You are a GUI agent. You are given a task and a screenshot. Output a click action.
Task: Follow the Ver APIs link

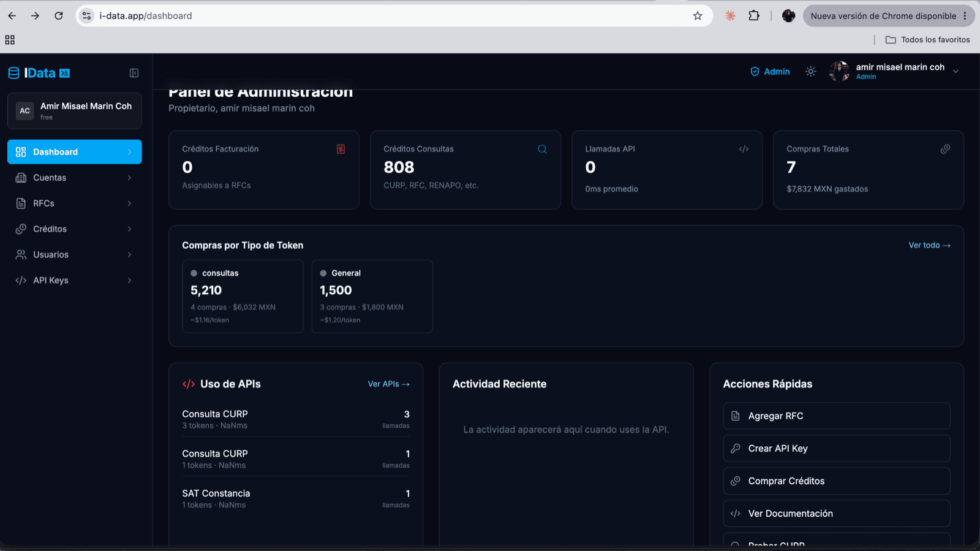[388, 384]
